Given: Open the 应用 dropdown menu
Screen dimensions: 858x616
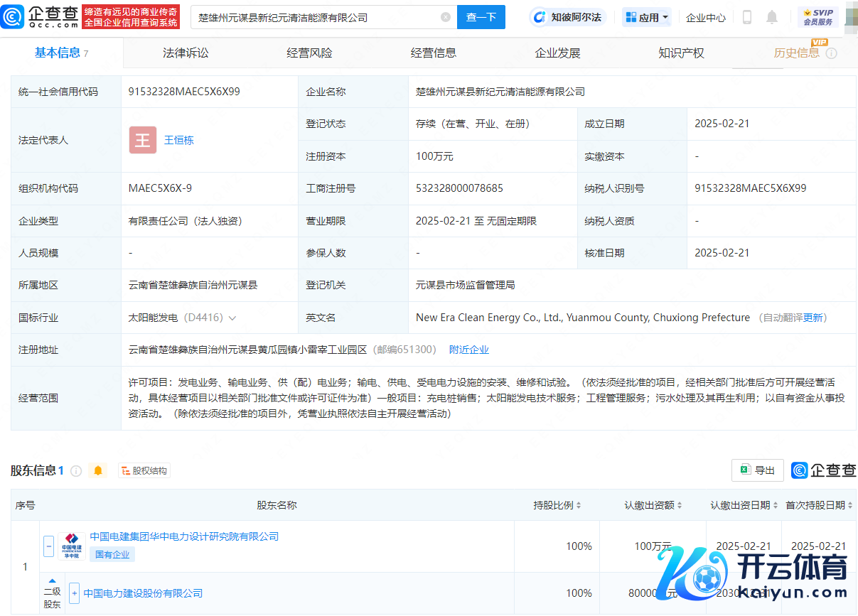Looking at the screenshot, I should click(x=646, y=17).
